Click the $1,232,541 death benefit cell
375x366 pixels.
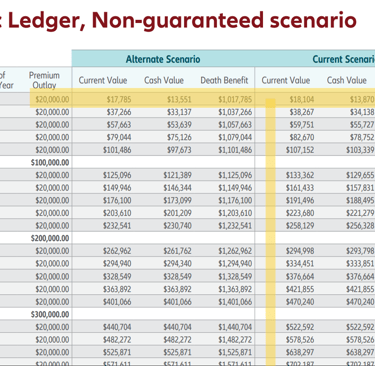235,226
